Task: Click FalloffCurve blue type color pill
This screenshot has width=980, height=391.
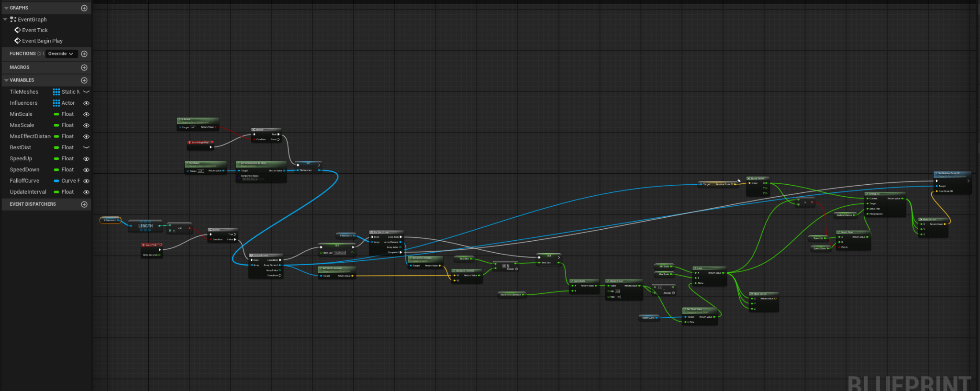Action: click(56, 181)
